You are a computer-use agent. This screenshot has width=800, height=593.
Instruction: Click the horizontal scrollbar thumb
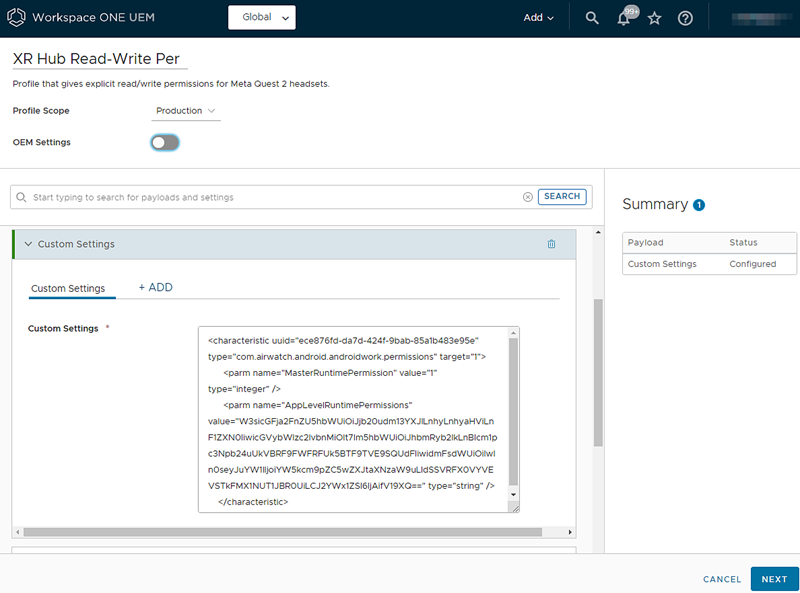pos(283,532)
